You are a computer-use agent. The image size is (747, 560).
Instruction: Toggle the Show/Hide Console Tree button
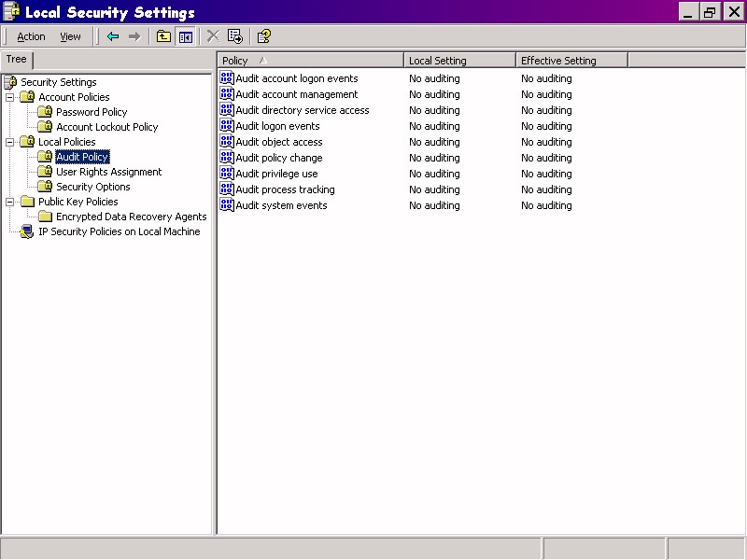point(186,36)
